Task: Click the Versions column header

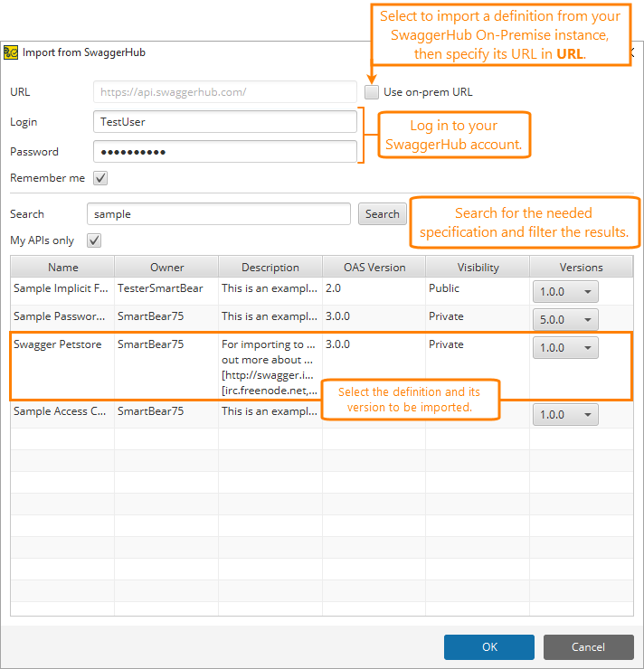Action: click(582, 267)
